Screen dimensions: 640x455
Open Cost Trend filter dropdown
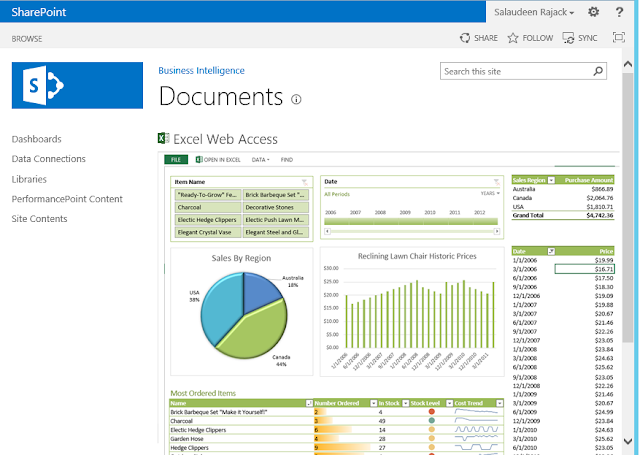click(499, 403)
